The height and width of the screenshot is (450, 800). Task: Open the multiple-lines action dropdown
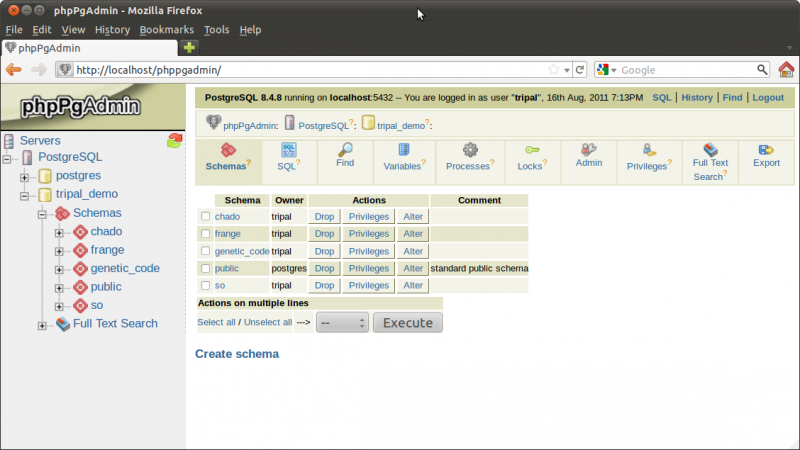(x=342, y=322)
